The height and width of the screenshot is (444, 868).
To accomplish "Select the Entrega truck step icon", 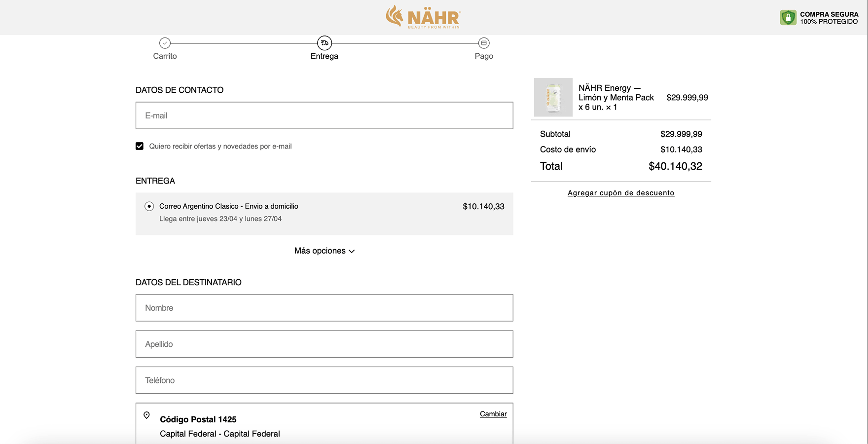I will pyautogui.click(x=325, y=43).
